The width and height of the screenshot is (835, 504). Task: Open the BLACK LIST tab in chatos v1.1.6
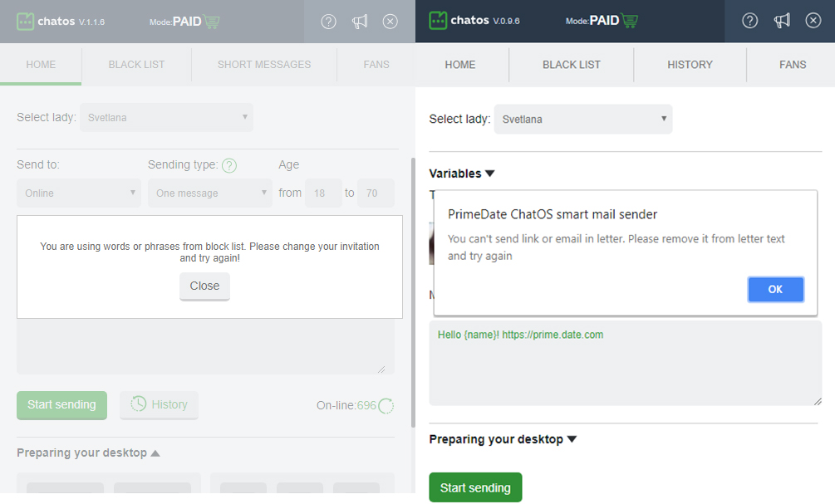(136, 65)
